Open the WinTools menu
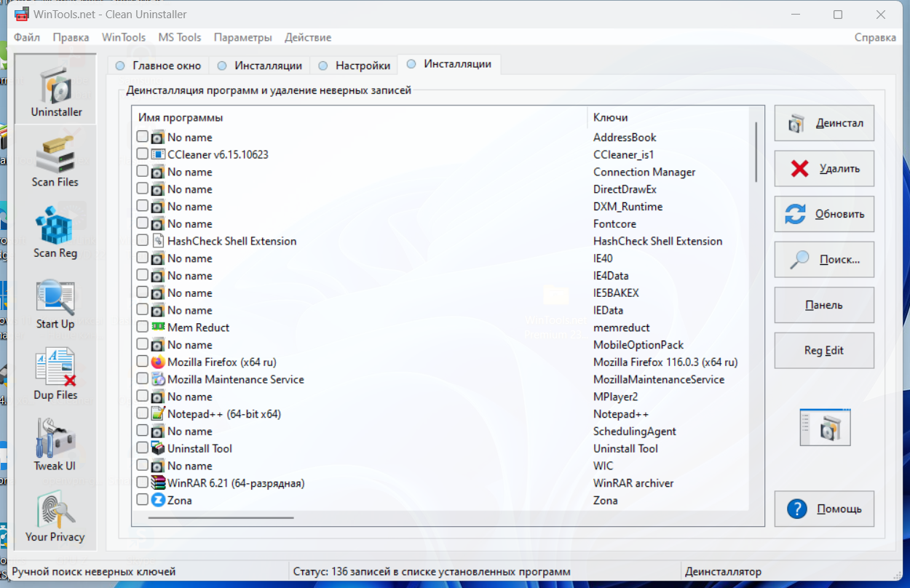The width and height of the screenshot is (910, 588). click(x=124, y=37)
